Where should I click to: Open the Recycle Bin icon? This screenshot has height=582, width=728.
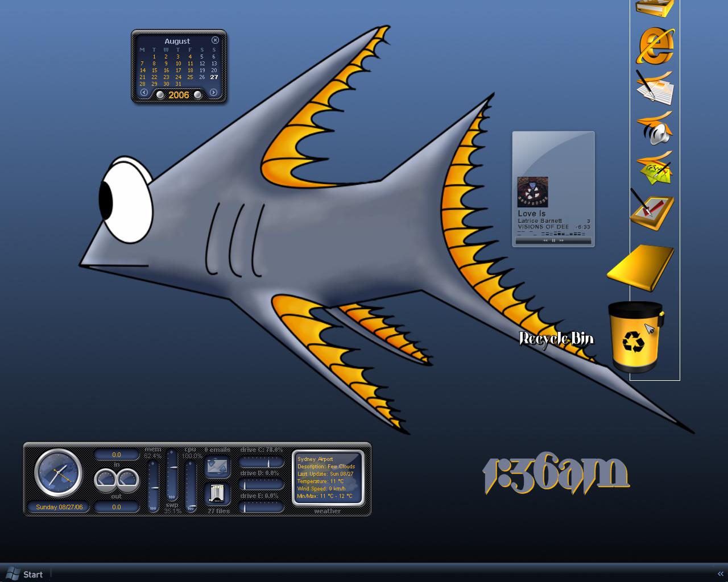pyautogui.click(x=635, y=337)
